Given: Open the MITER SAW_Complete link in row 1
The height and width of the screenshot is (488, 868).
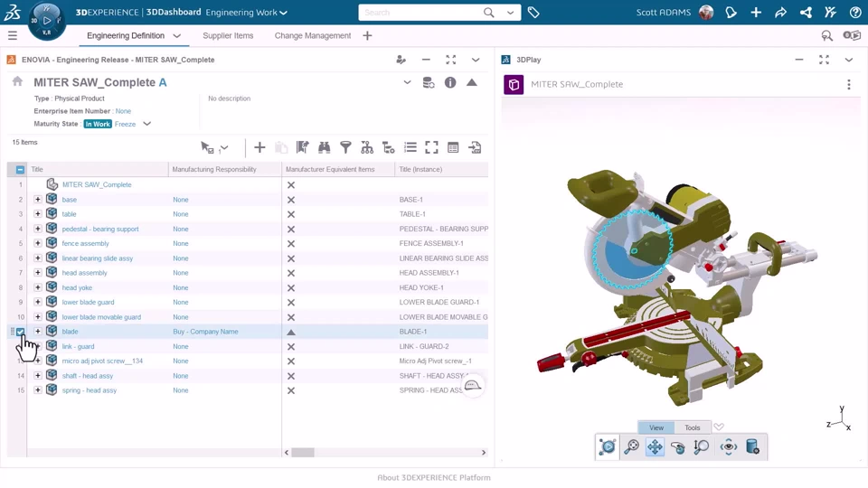Looking at the screenshot, I should 97,184.
